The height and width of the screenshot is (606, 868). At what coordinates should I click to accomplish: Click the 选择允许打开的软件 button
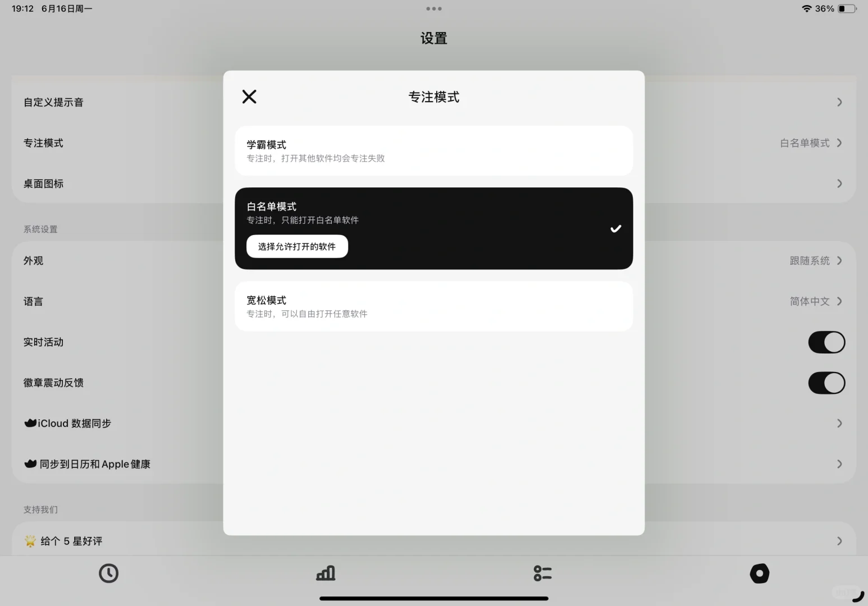coord(296,246)
